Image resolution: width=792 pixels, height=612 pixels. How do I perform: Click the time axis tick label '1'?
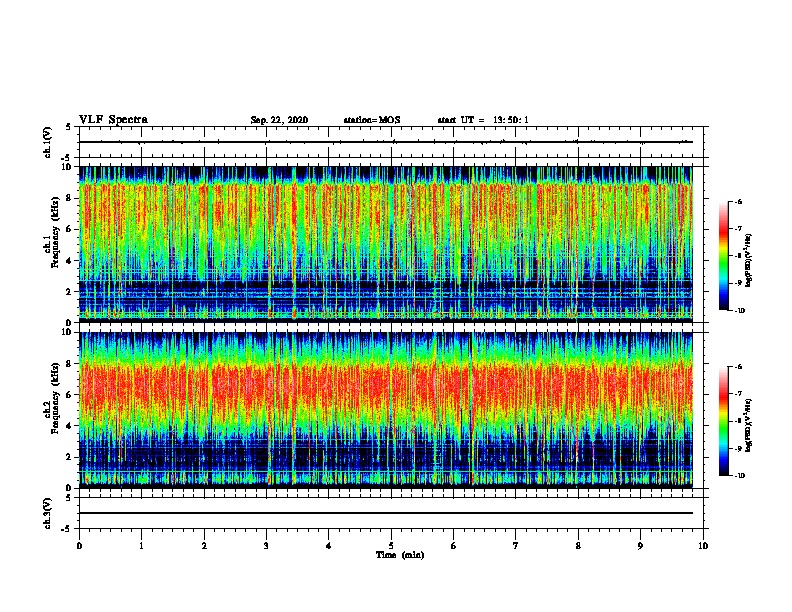coord(141,546)
